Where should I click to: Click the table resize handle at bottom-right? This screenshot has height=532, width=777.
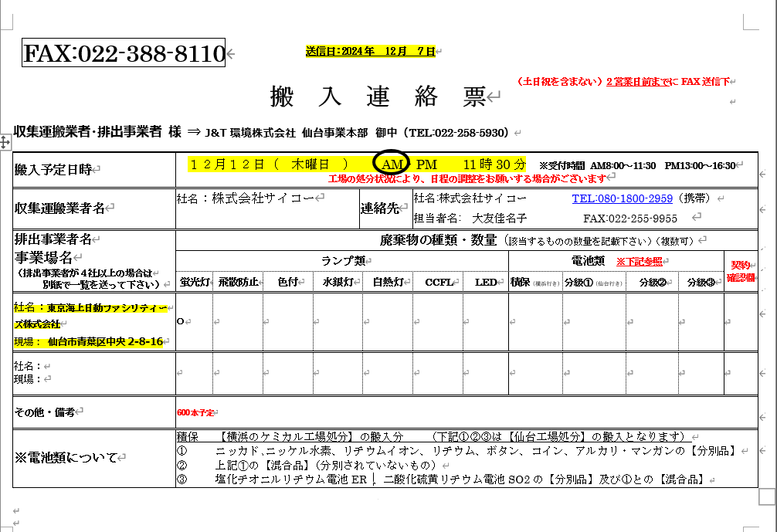(x=765, y=496)
